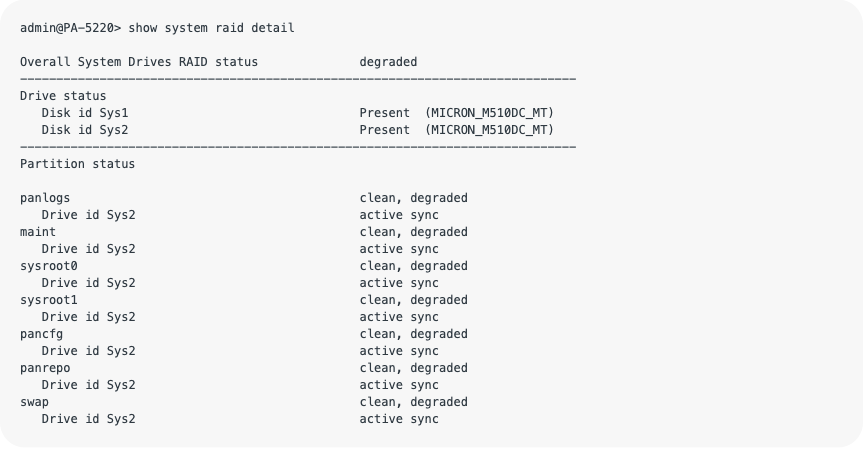Screen dimensions: 866x452
Task: Click 'Overall System Drives RAID status' heading
Action: pyautogui.click(x=139, y=62)
